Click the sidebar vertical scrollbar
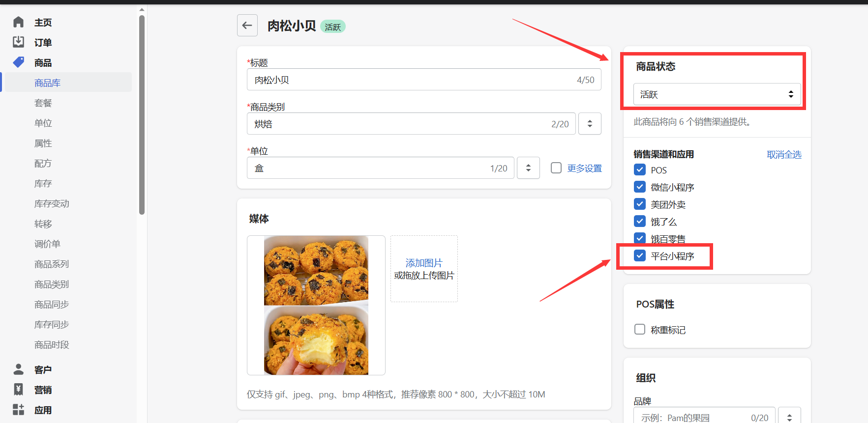The height and width of the screenshot is (423, 868). 142,115
